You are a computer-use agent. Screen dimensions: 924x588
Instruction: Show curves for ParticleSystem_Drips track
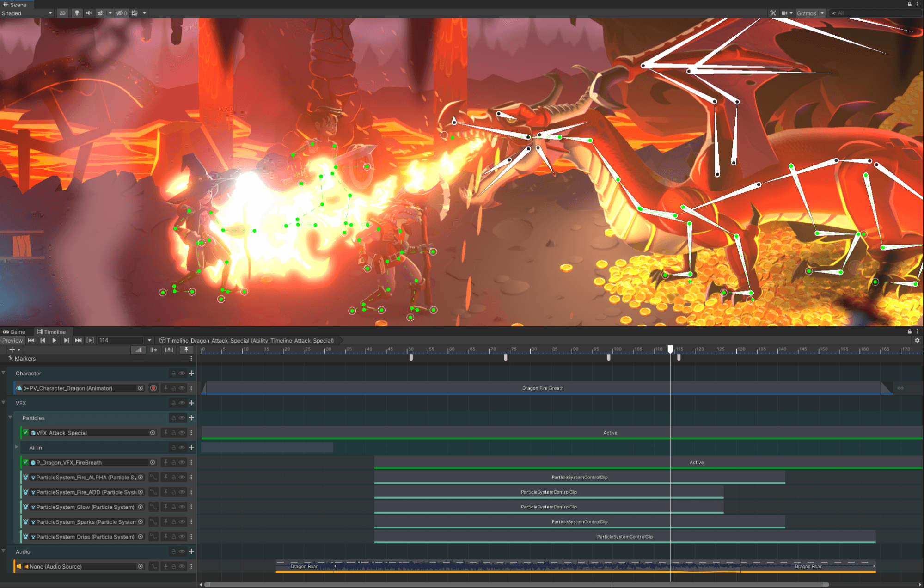coord(153,536)
